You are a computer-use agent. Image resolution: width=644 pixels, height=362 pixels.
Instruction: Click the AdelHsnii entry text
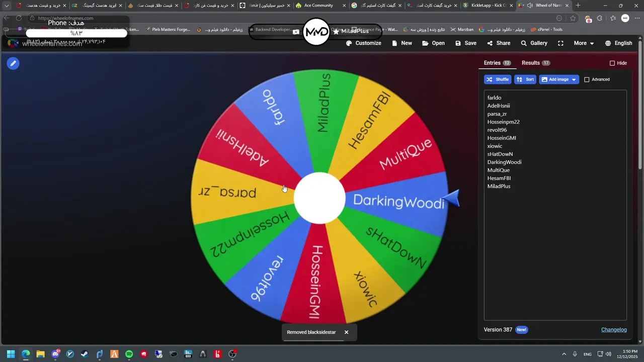[x=499, y=106]
